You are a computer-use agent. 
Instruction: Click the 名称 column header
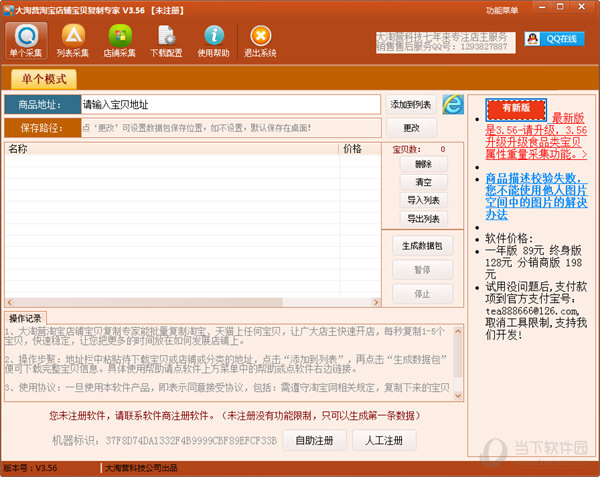[x=172, y=149]
